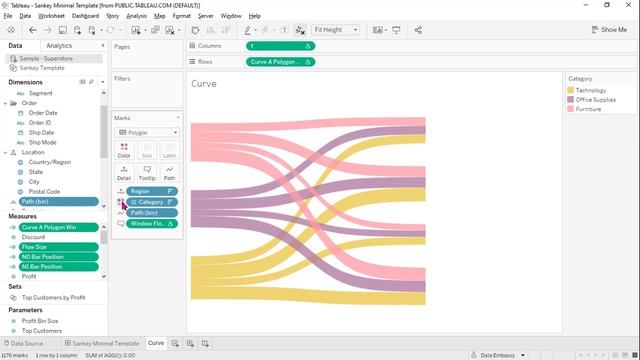Screen dimensions: 640x360
Task: Switch to the Data Source tab
Action: [x=23, y=343]
